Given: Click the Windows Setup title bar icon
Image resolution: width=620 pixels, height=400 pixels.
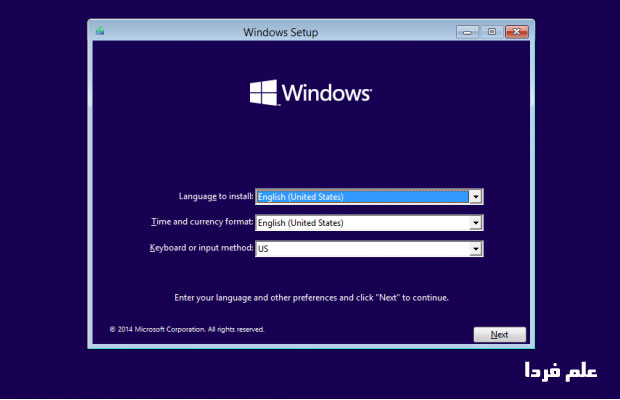Looking at the screenshot, I should [x=100, y=31].
